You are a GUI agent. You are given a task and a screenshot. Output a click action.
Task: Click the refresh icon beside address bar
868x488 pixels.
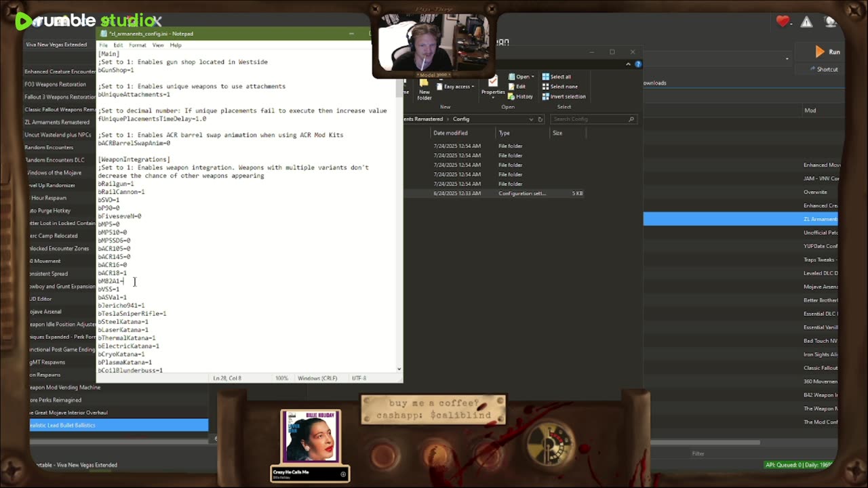click(x=540, y=119)
